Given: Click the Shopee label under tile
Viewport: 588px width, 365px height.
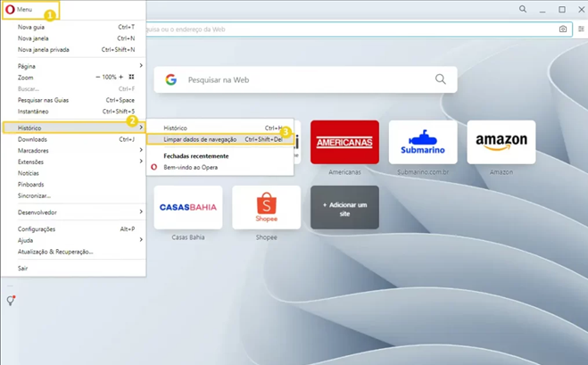Looking at the screenshot, I should (266, 237).
